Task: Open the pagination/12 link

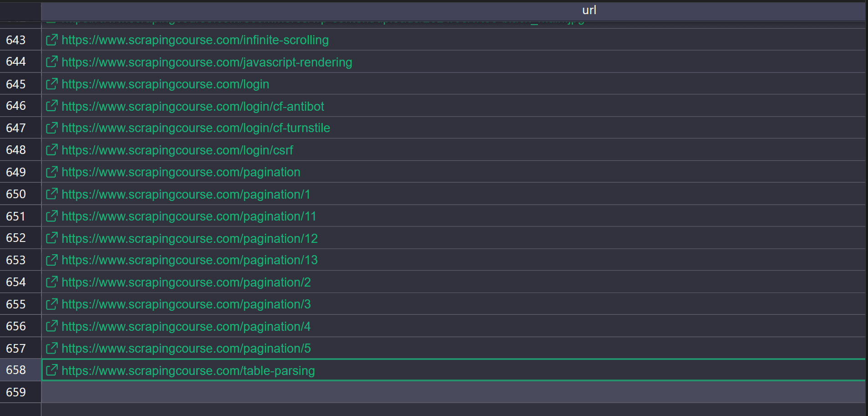Action: pos(189,238)
